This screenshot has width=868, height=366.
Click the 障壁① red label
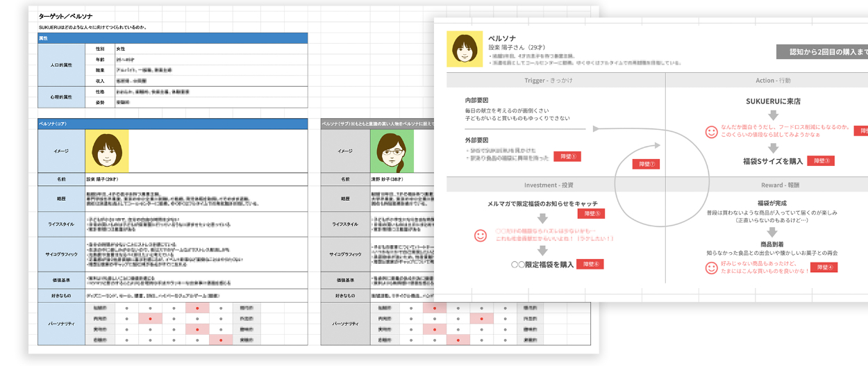(567, 156)
